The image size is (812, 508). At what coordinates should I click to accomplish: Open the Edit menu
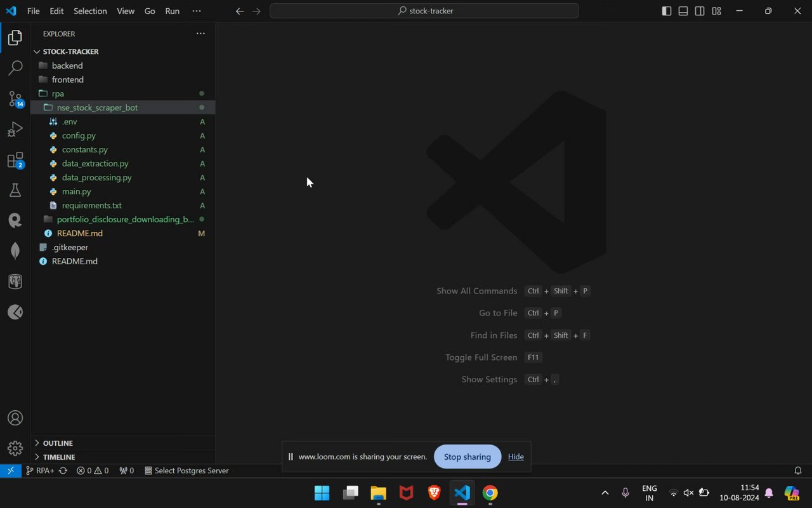click(56, 11)
